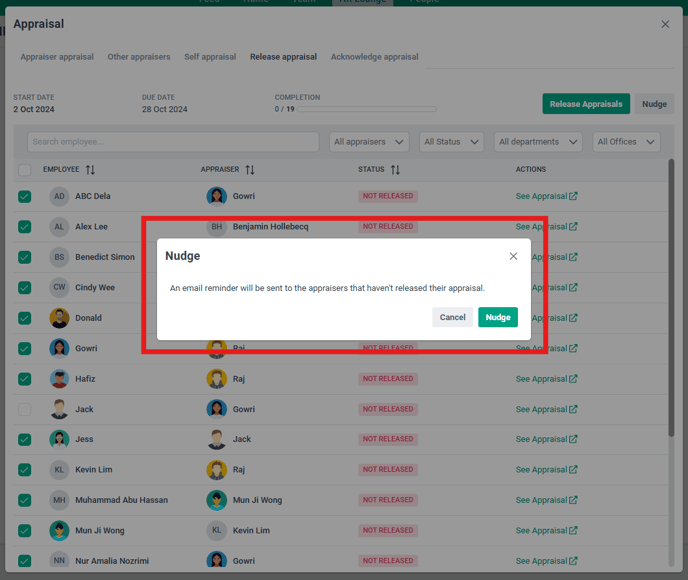Go to the Self appraisal tab
This screenshot has height=580, width=688.
tap(210, 57)
